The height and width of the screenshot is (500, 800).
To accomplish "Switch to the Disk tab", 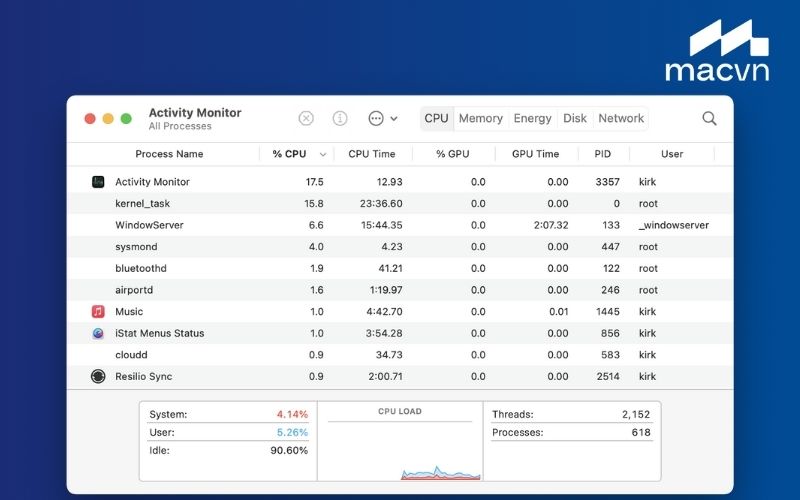I will [x=575, y=118].
